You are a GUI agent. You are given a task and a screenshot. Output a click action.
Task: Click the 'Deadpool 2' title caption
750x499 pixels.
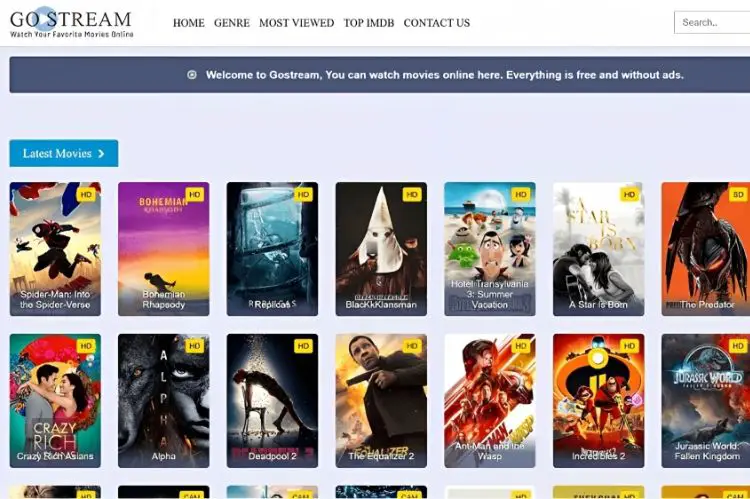pos(272,456)
